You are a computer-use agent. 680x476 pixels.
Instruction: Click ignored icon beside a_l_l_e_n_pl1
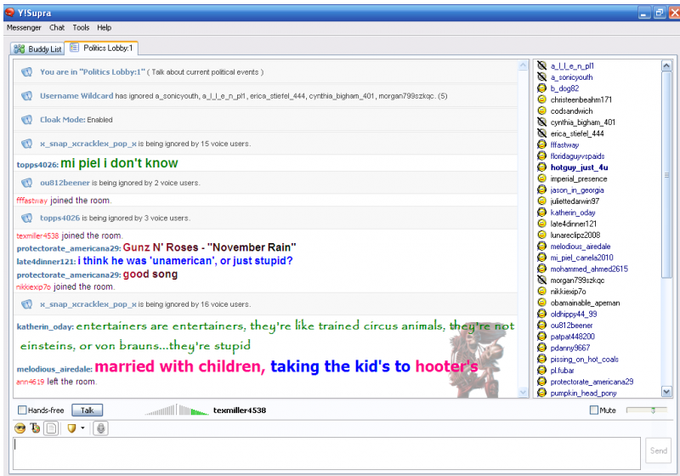542,65
